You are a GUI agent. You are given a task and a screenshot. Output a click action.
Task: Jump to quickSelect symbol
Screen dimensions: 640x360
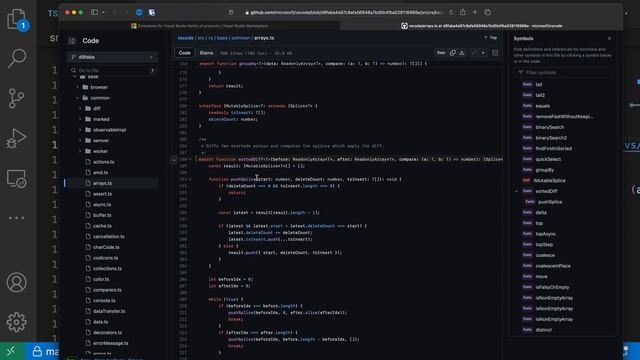(x=548, y=159)
